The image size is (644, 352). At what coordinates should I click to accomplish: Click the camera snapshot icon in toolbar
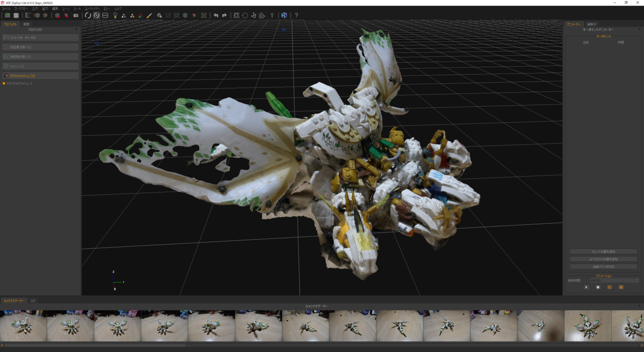tap(76, 16)
